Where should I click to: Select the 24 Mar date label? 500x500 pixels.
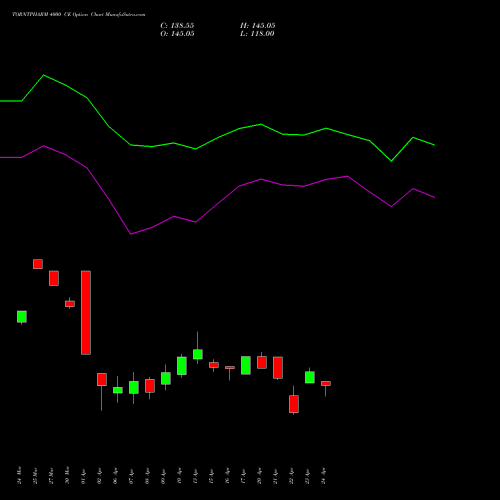(x=19, y=475)
